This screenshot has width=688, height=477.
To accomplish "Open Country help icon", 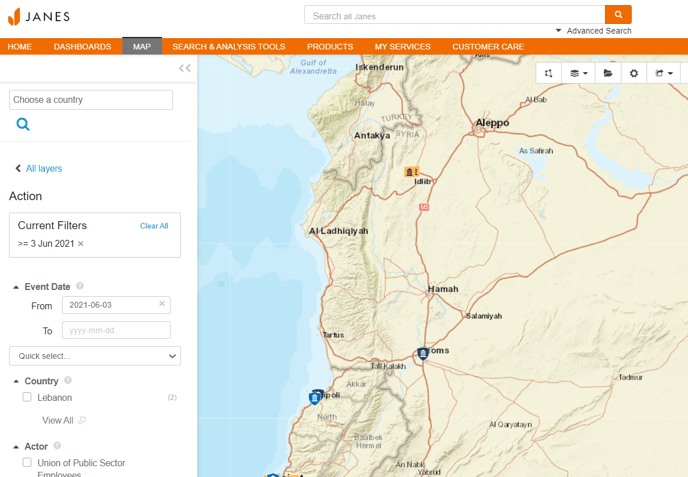I will click(x=68, y=380).
